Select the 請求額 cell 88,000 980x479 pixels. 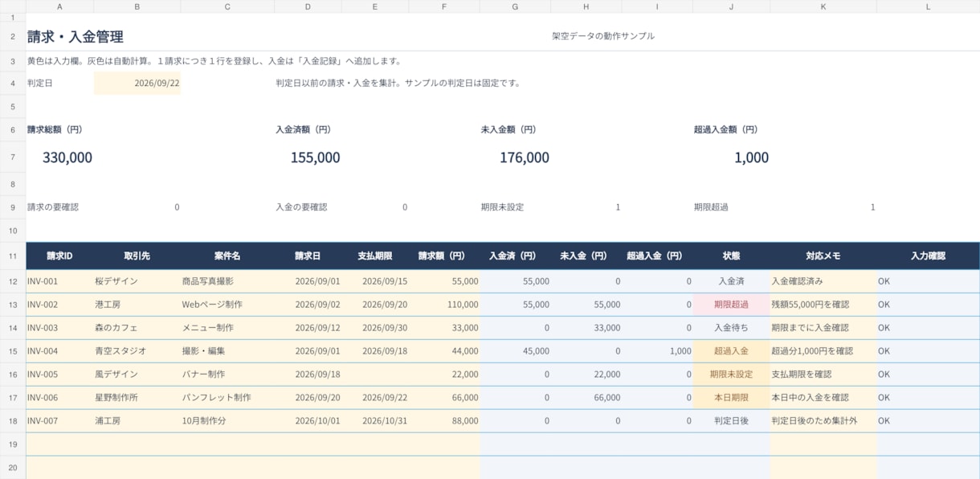pyautogui.click(x=444, y=420)
